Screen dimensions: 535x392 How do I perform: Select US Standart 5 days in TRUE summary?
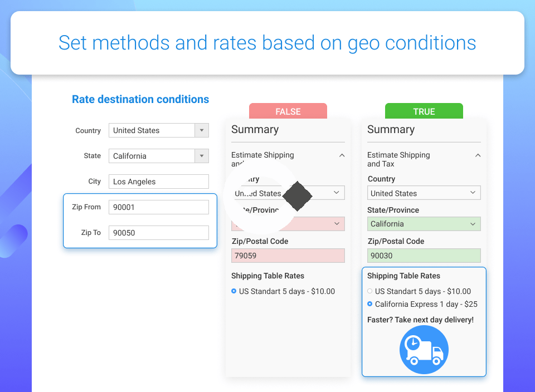[370, 291]
